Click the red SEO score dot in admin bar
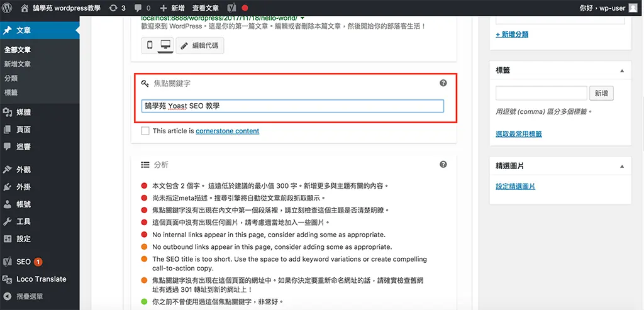The width and height of the screenshot is (644, 310). [x=245, y=8]
